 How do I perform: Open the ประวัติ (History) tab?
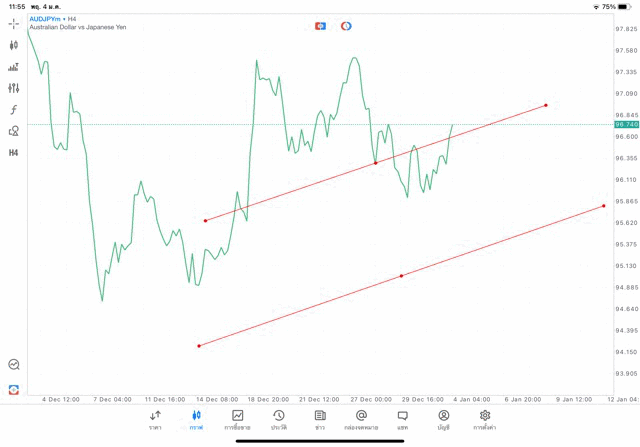279,419
